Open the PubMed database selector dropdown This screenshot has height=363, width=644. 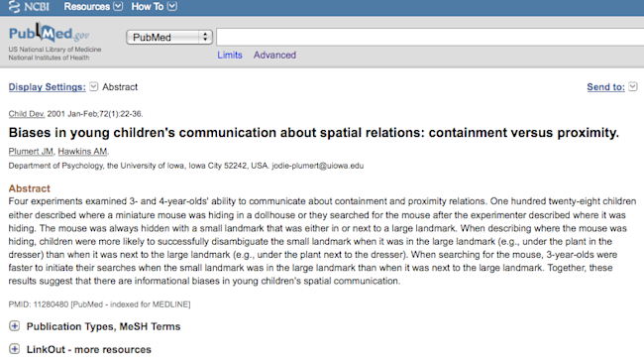[169, 38]
